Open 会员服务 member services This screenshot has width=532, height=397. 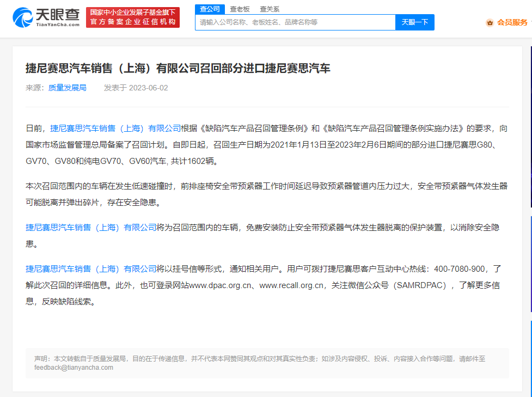[x=512, y=23]
